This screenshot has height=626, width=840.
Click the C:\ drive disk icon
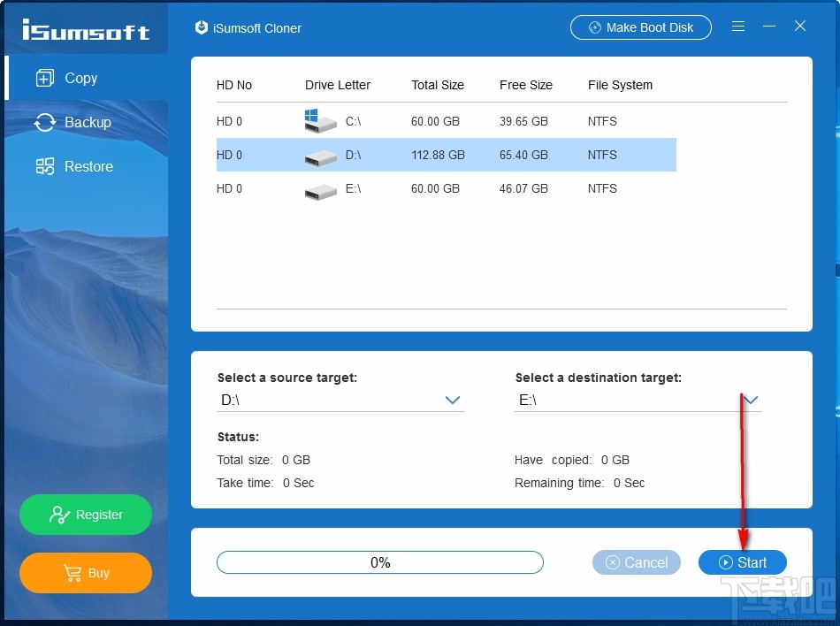[320, 121]
